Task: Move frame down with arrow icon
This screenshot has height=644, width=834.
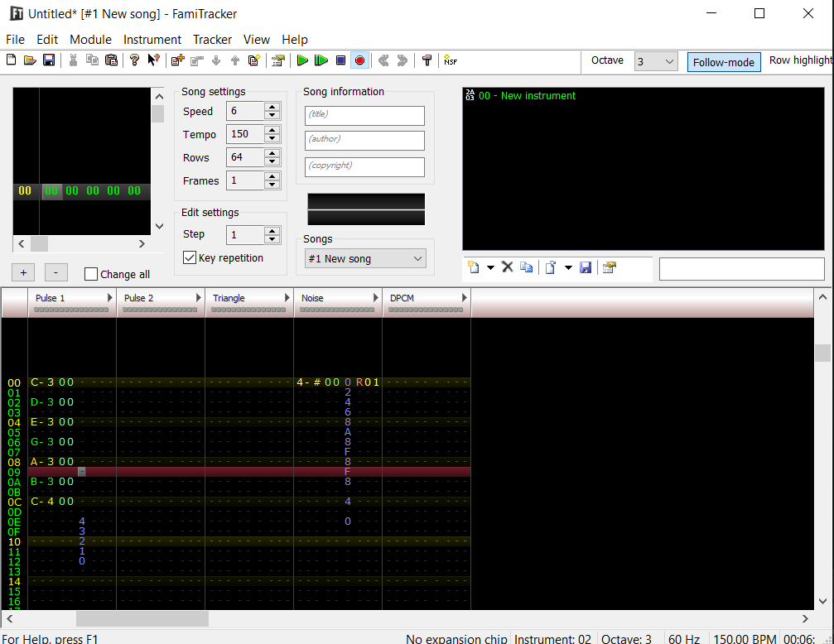Action: tap(216, 60)
